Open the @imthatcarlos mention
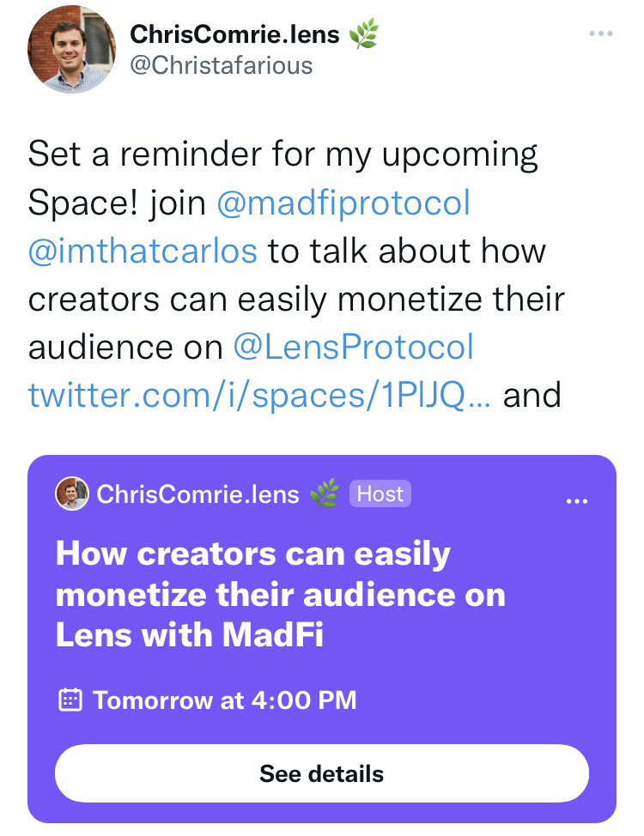The height and width of the screenshot is (836, 644). point(143,251)
